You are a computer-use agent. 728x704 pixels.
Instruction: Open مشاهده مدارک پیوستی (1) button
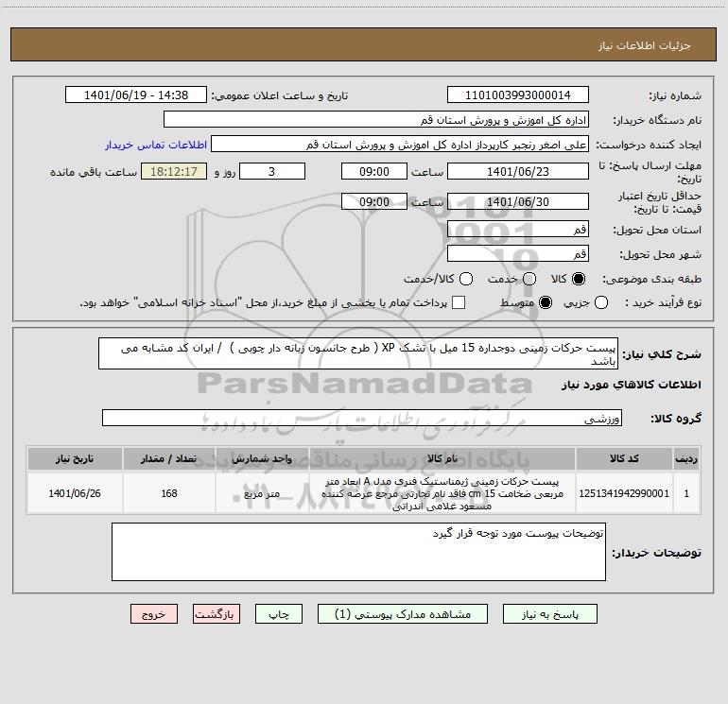403,614
